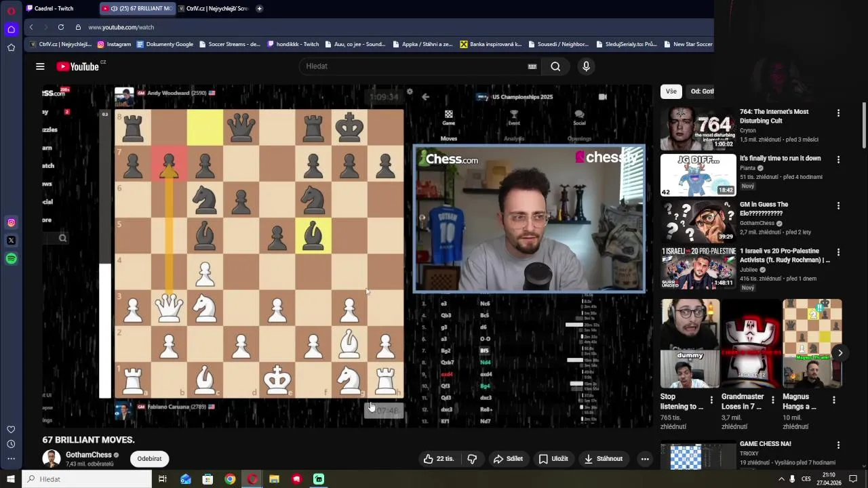Image resolution: width=868 pixels, height=488 pixels.
Task: Open 'Stop listening to' Short
Action: pyautogui.click(x=690, y=344)
